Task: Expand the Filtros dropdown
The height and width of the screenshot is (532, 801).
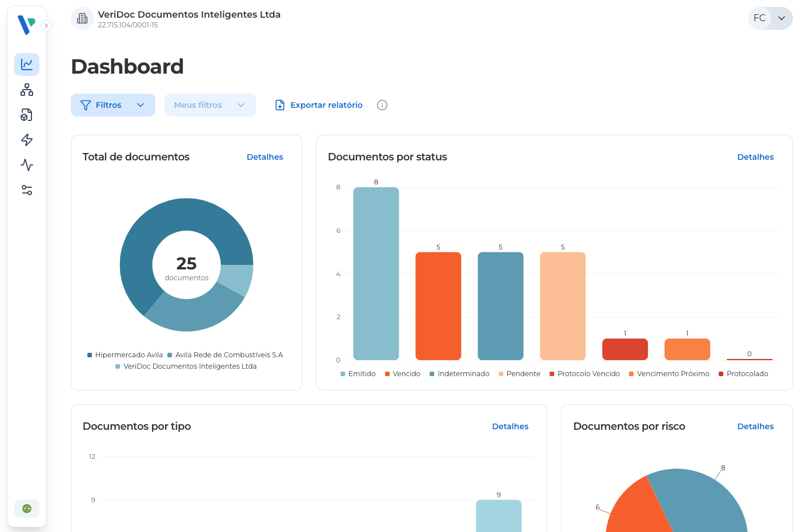Action: point(113,105)
